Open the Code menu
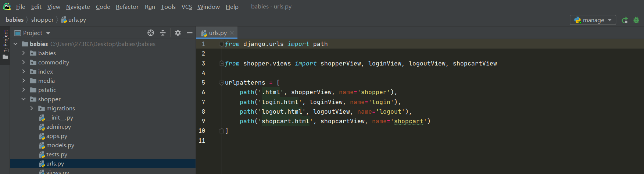 (x=103, y=7)
